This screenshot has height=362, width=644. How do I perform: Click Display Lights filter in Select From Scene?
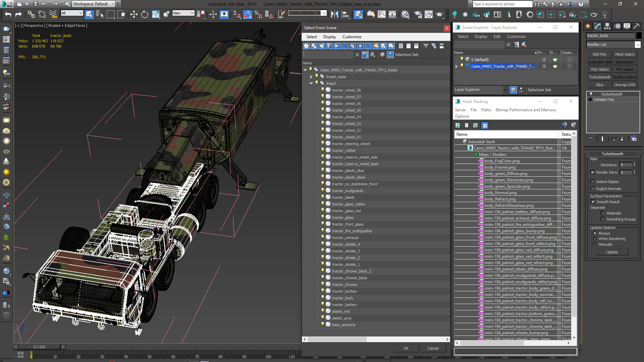[322, 46]
